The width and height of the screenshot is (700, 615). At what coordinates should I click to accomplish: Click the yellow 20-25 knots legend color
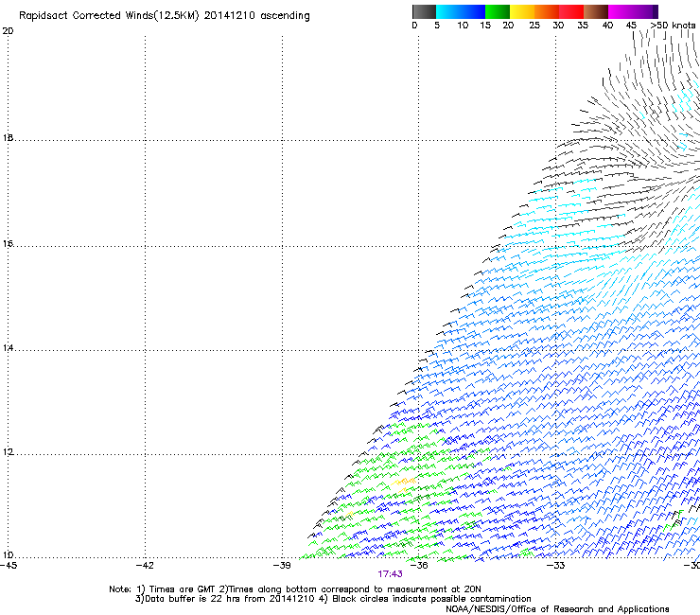tap(522, 11)
